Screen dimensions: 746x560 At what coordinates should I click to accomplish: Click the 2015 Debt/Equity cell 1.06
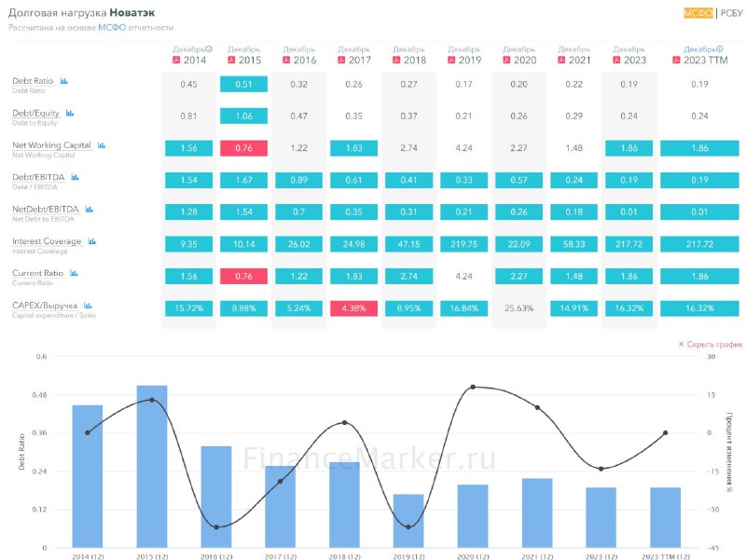(243, 116)
